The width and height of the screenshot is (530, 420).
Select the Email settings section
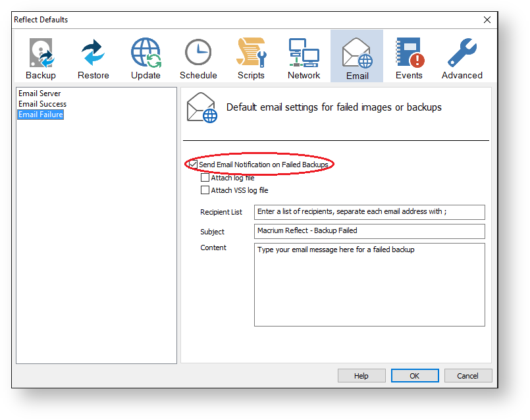point(357,56)
